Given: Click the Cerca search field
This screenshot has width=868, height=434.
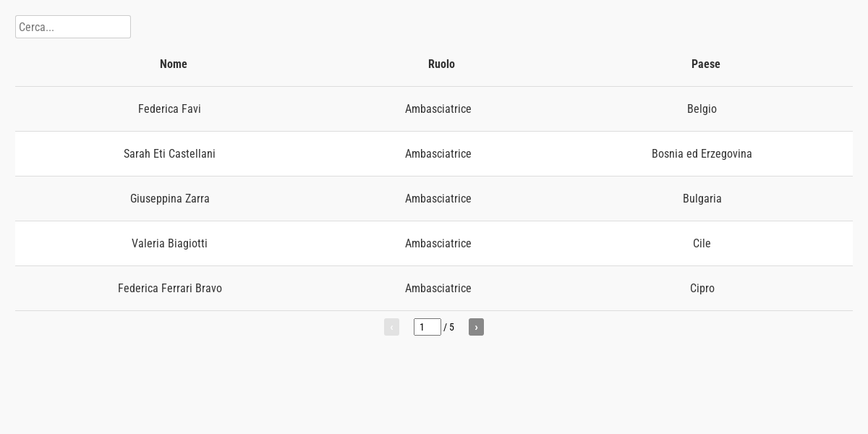Looking at the screenshot, I should point(73,27).
